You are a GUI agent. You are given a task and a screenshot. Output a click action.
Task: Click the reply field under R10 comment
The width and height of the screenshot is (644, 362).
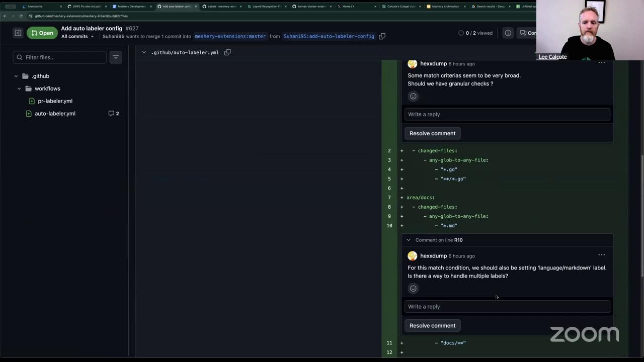507,306
